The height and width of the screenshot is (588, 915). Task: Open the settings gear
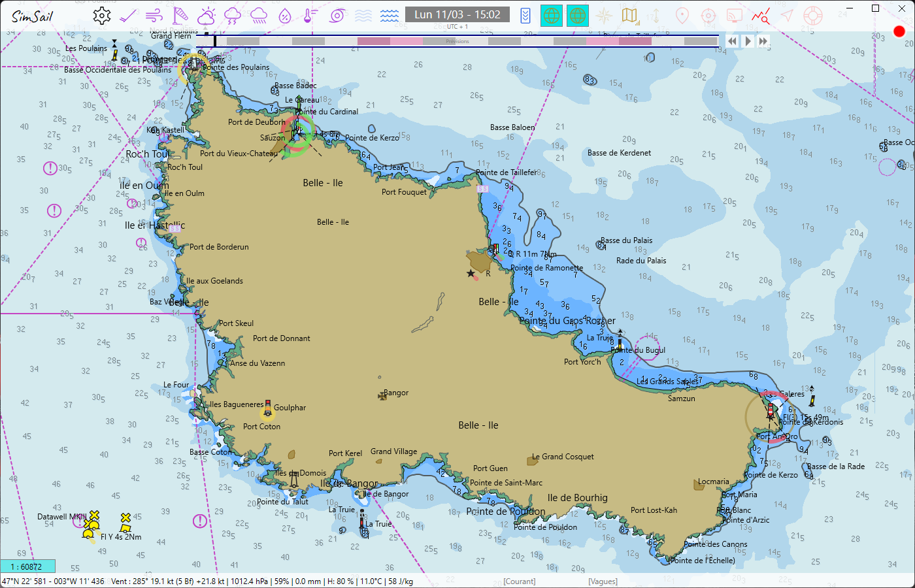coord(102,16)
